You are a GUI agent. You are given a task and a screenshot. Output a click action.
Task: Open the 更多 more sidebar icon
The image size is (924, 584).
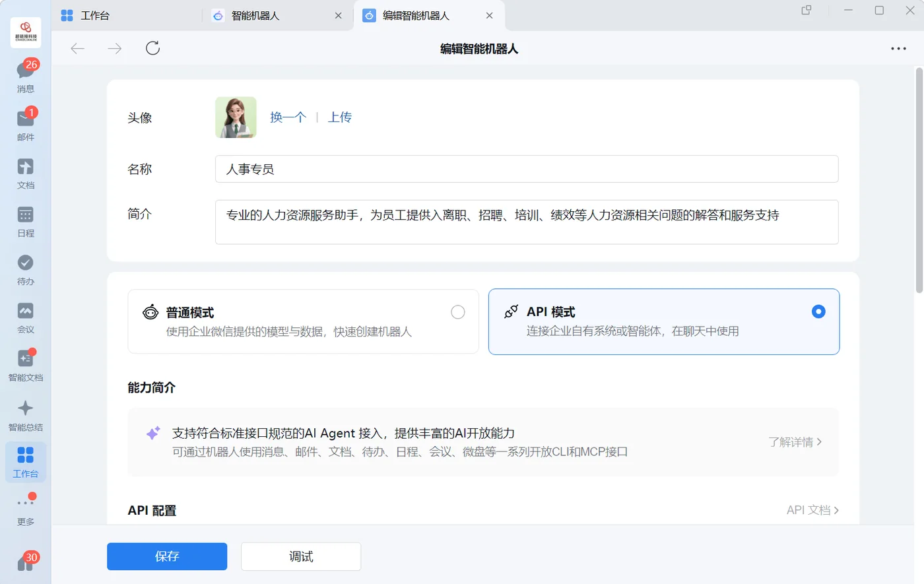[x=26, y=509]
